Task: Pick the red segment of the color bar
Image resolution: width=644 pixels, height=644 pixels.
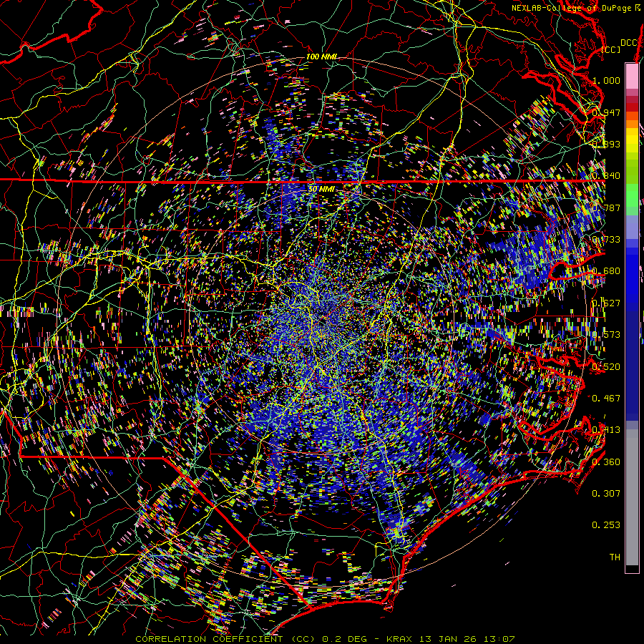Action: coord(632,107)
